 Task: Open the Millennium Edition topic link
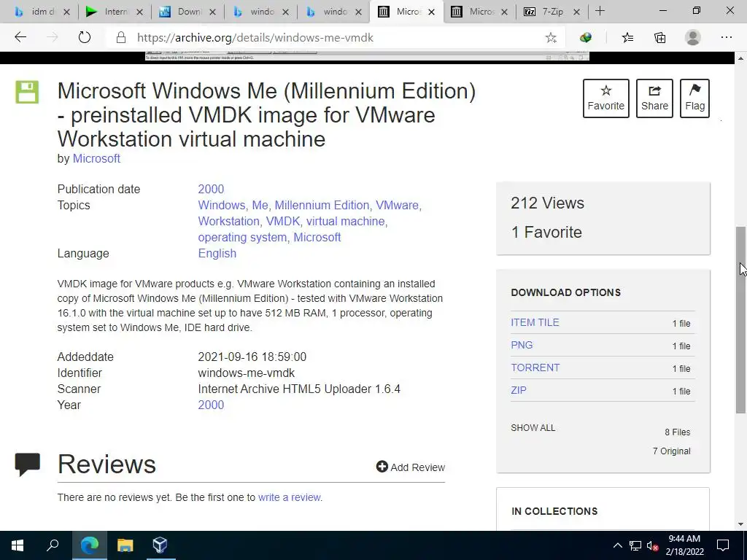[322, 205]
